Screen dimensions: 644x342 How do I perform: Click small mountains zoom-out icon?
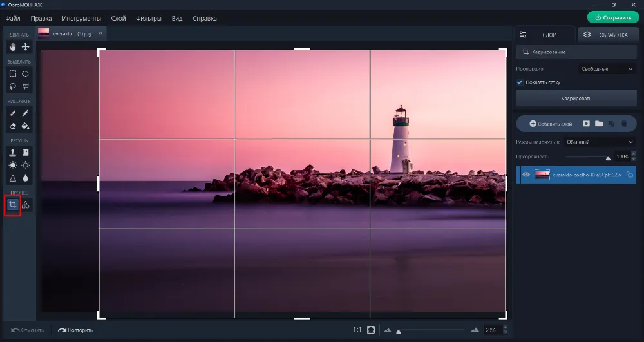coord(387,330)
